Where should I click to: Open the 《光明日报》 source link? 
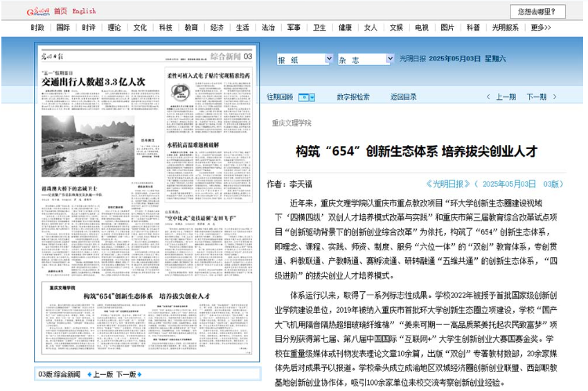[448, 184]
